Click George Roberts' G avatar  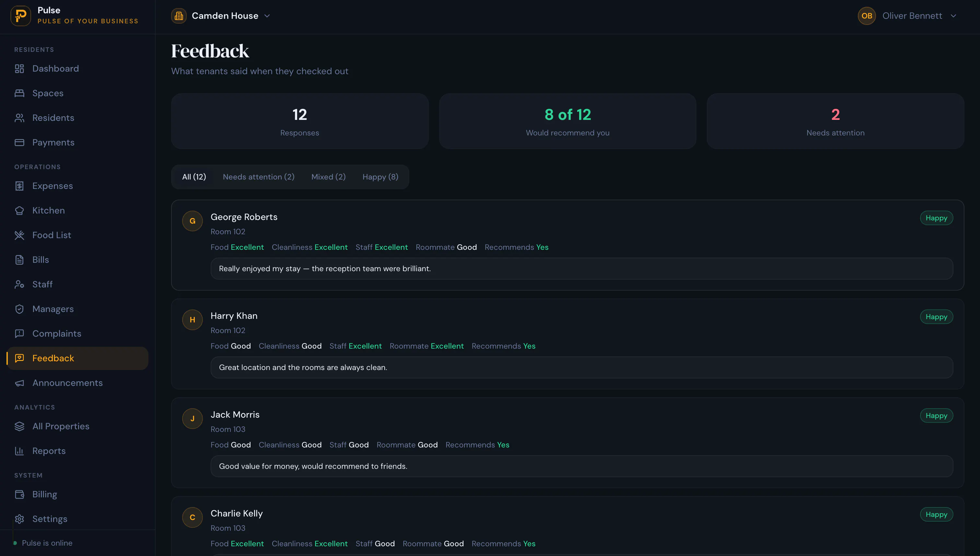(x=192, y=221)
